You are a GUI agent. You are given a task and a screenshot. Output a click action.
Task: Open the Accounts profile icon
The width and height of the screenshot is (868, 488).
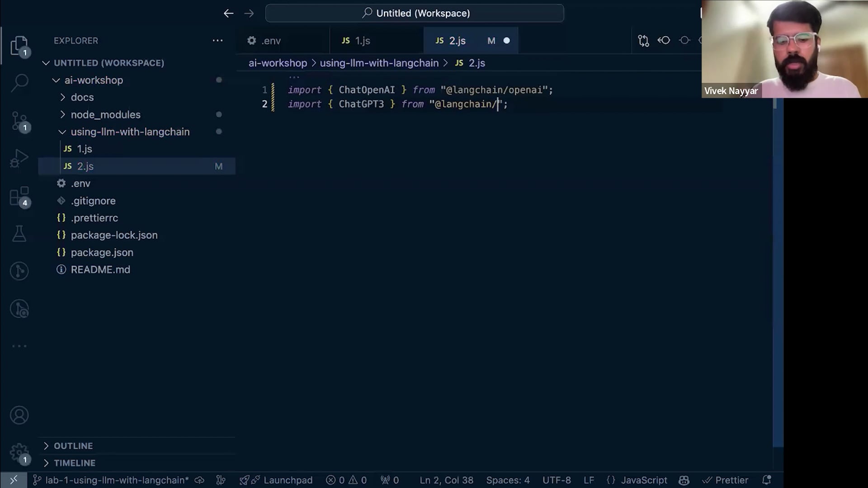tap(19, 415)
